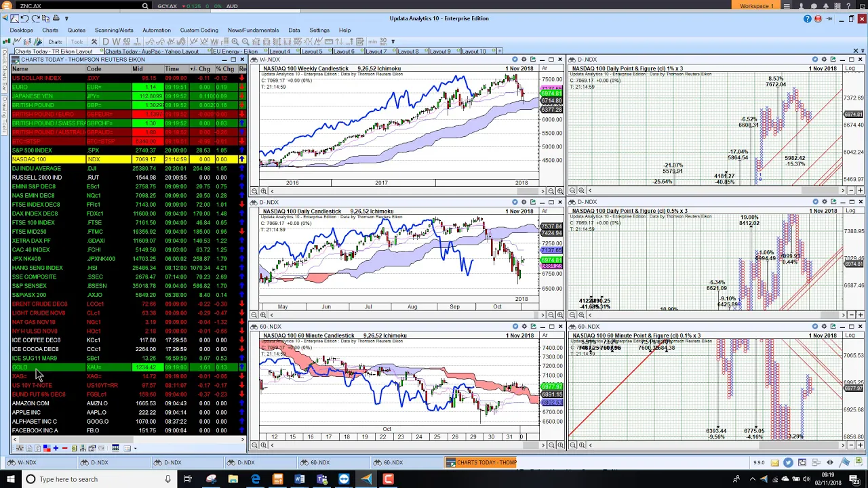Select 60-minute timeframe toolbar icon
Screen dimensions: 868x488
click(127, 41)
